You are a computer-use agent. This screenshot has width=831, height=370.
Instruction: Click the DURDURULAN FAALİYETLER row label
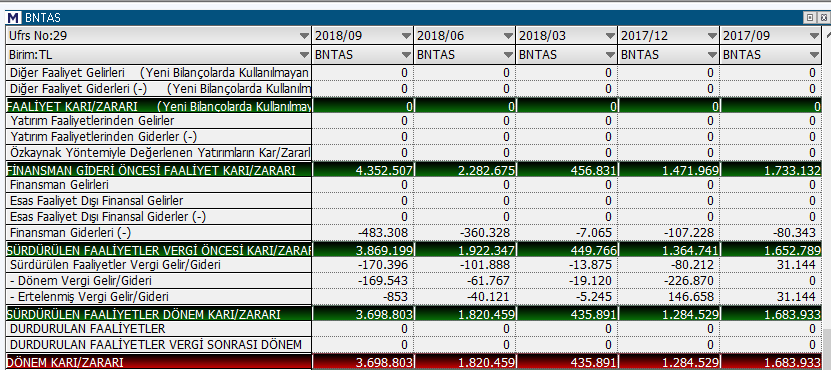point(87,329)
